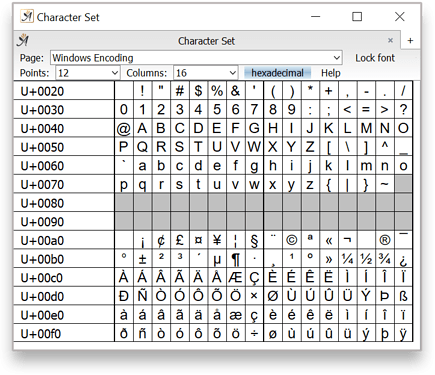Select the three-quarters ¾ fraction cell
Viewport: 435px width, 375px height.
[385, 259]
